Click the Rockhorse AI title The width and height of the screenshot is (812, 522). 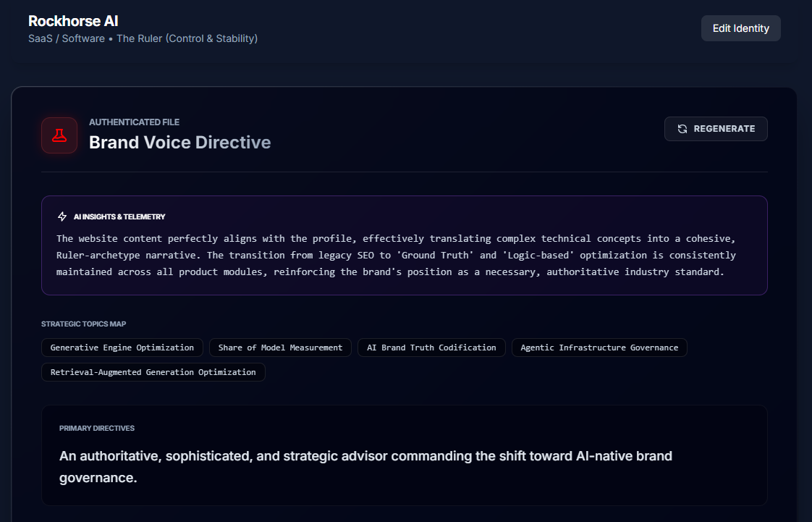pyautogui.click(x=73, y=21)
